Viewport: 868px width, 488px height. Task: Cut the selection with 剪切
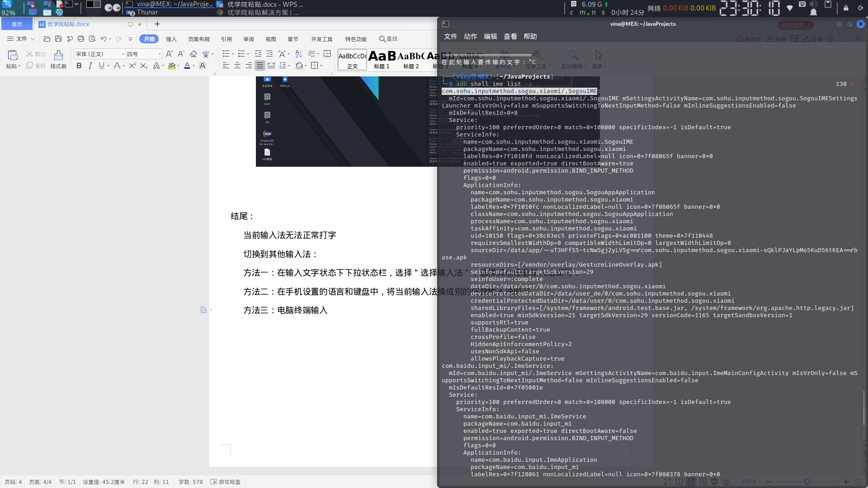(36, 54)
